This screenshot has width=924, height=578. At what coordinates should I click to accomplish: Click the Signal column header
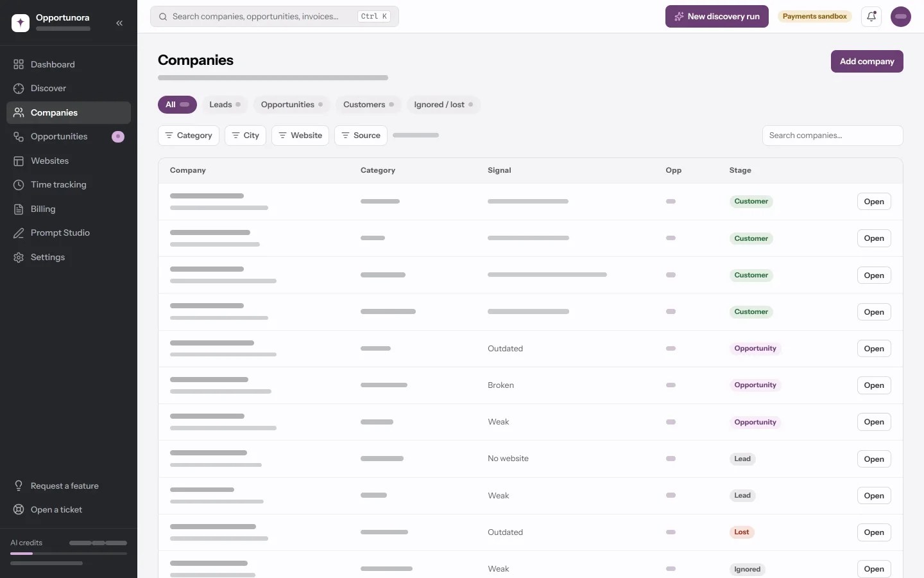(499, 170)
